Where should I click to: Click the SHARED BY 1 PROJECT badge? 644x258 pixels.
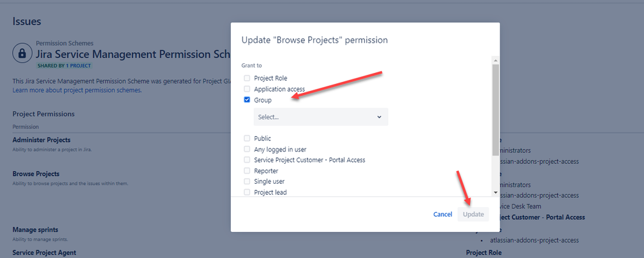point(64,65)
